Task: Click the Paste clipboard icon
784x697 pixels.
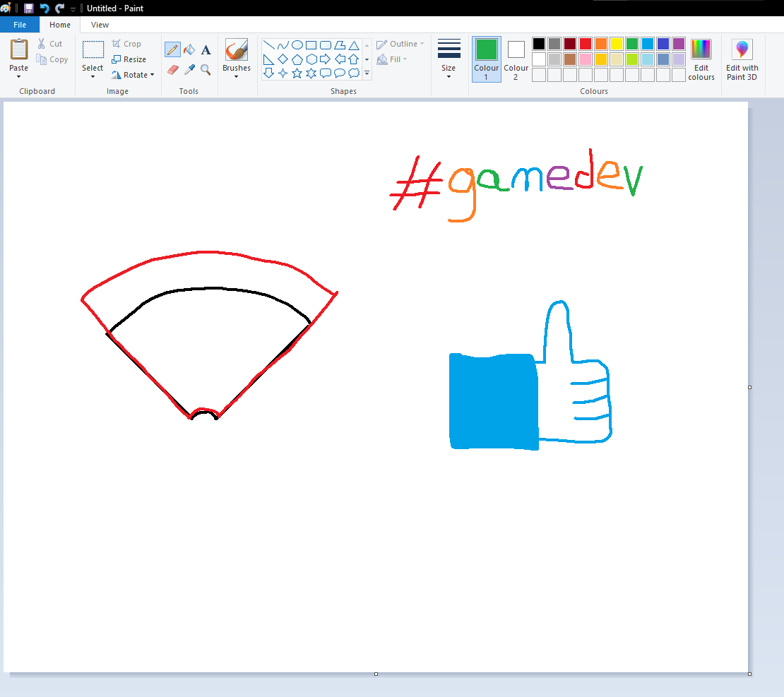Action: [19, 49]
